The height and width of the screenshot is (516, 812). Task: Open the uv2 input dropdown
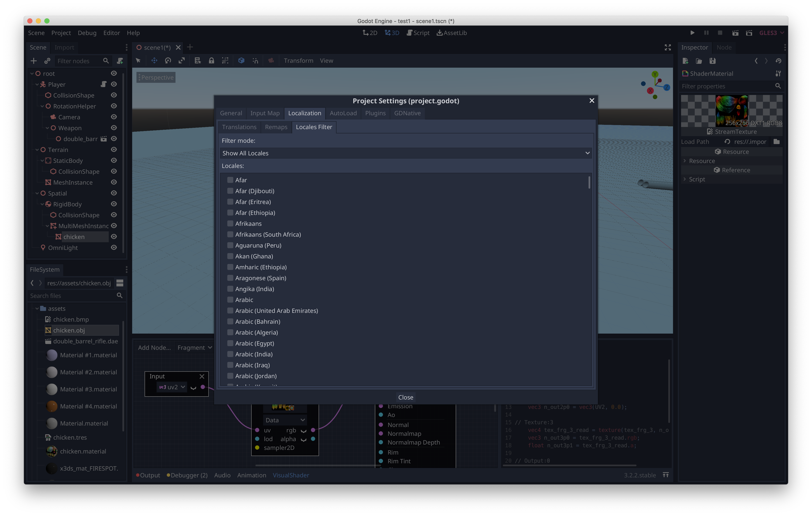tap(172, 387)
